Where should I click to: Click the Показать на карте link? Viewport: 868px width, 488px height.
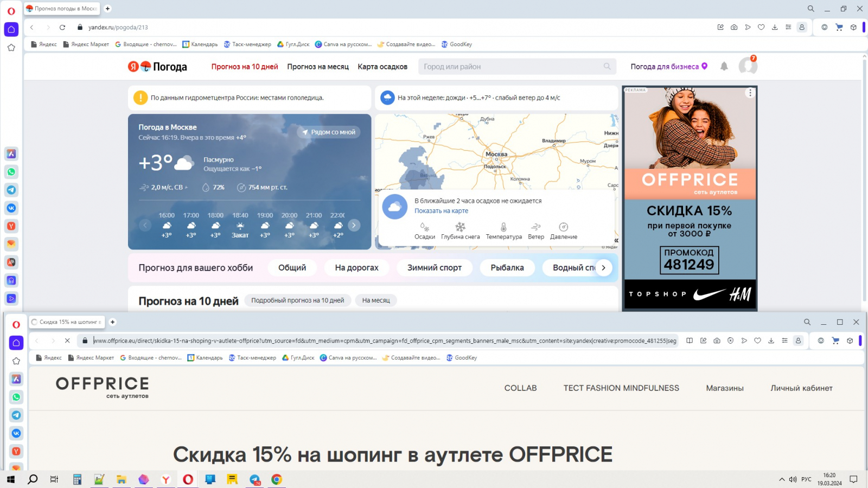coord(442,211)
